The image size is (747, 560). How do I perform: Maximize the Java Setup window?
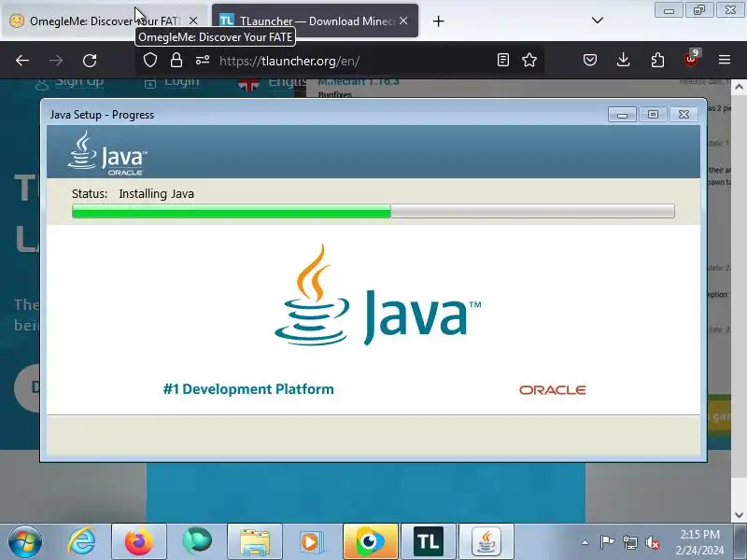coord(653,115)
